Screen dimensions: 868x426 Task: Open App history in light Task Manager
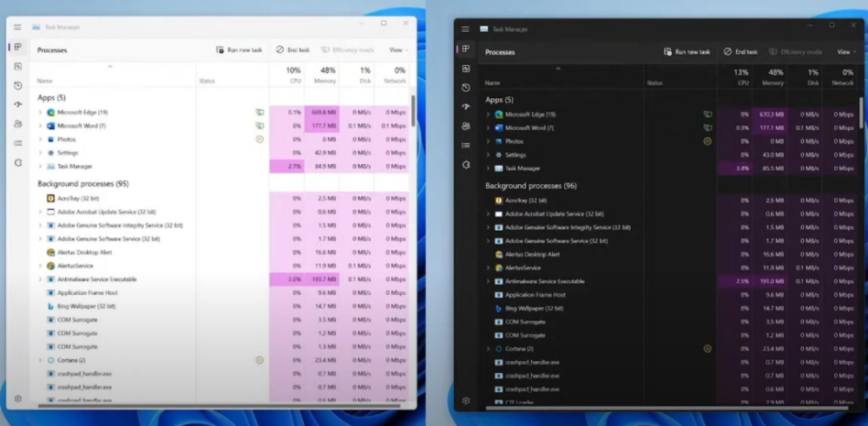tap(17, 86)
